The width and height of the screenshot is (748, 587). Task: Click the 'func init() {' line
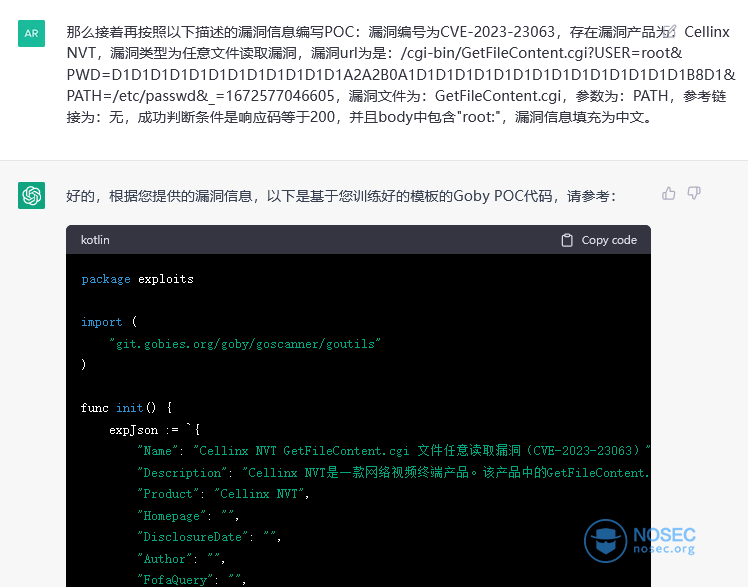click(126, 408)
